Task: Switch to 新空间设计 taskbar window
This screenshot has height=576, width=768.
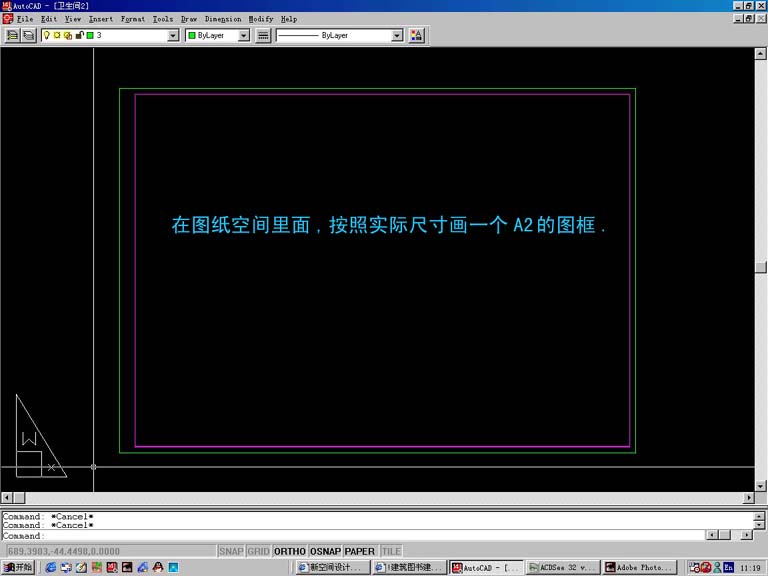Action: [x=333, y=567]
